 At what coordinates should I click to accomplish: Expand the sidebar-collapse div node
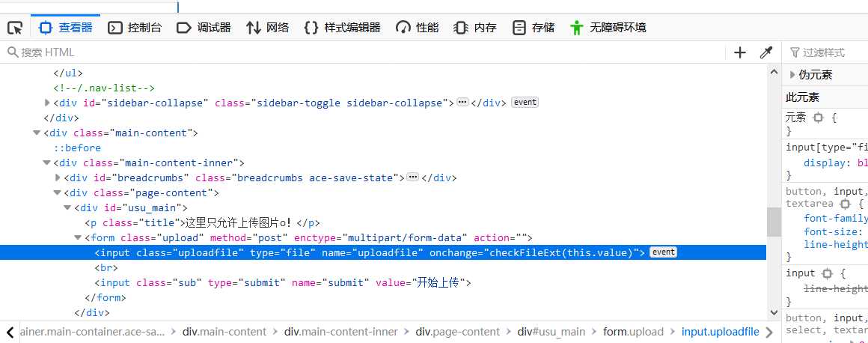click(x=47, y=103)
